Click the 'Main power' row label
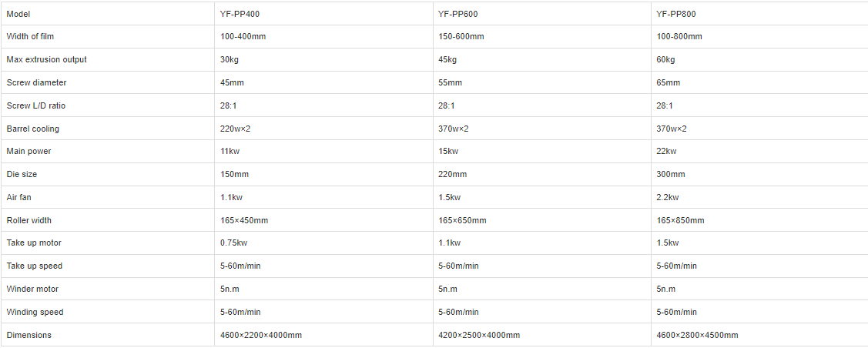 pos(29,152)
